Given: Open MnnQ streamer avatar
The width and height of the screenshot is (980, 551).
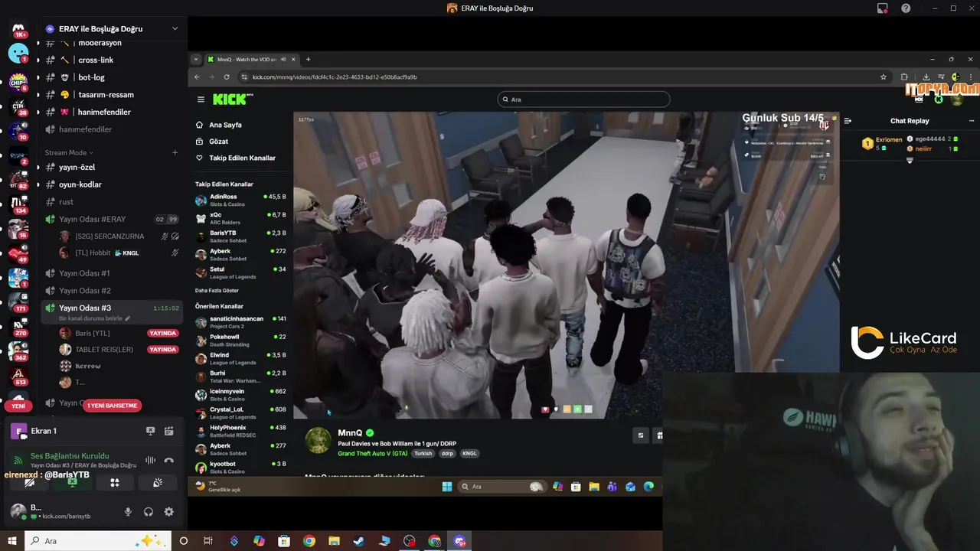Looking at the screenshot, I should click(x=318, y=440).
